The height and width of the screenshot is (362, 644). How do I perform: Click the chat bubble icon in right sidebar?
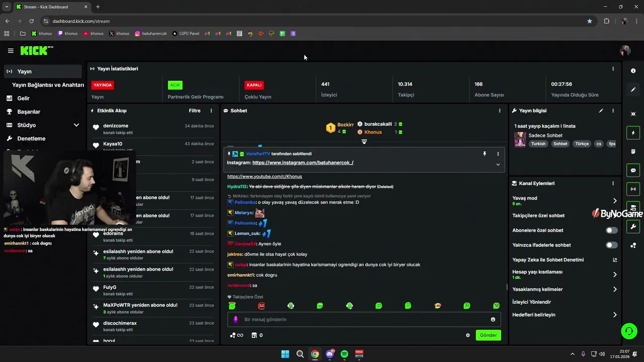point(633,170)
